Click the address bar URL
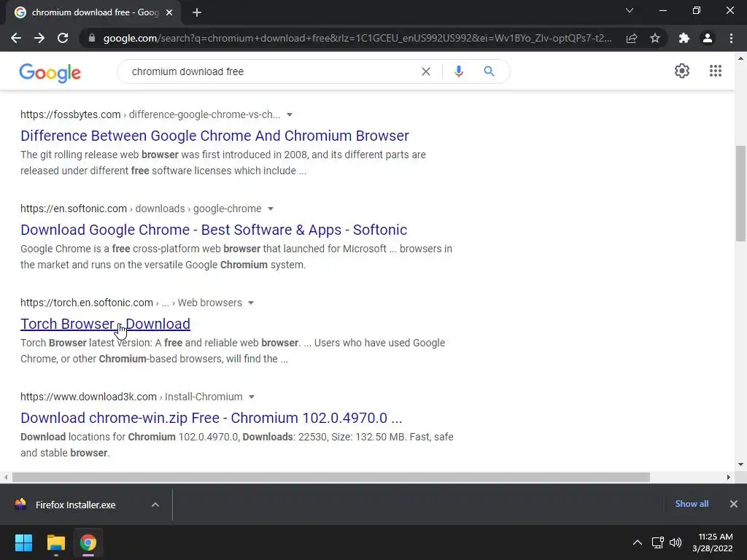 [357, 38]
